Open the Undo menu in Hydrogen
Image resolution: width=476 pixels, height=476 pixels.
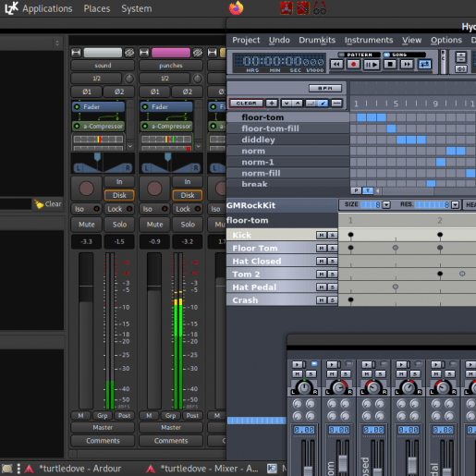(x=279, y=40)
